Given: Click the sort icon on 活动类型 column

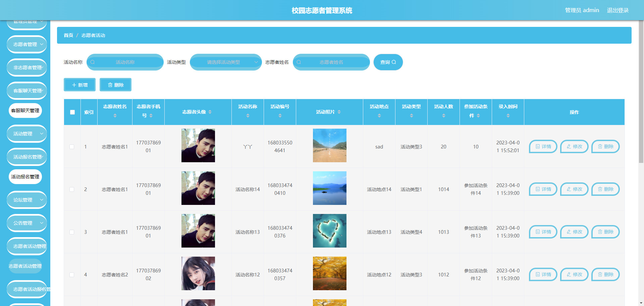Looking at the screenshot, I should point(411,116).
